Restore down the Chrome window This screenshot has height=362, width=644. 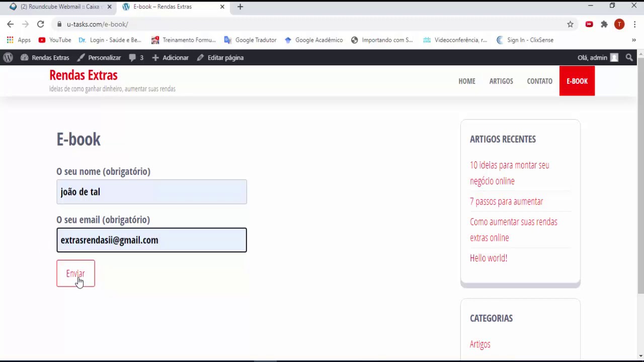click(612, 6)
